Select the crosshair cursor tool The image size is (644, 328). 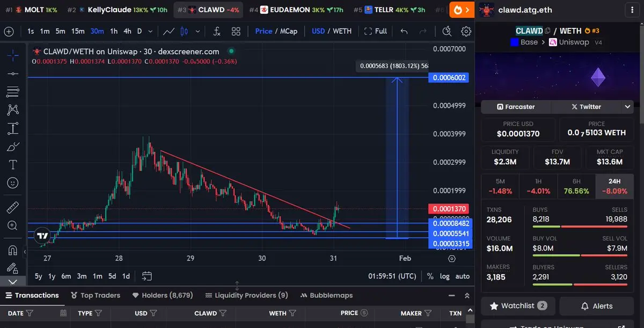coord(13,55)
